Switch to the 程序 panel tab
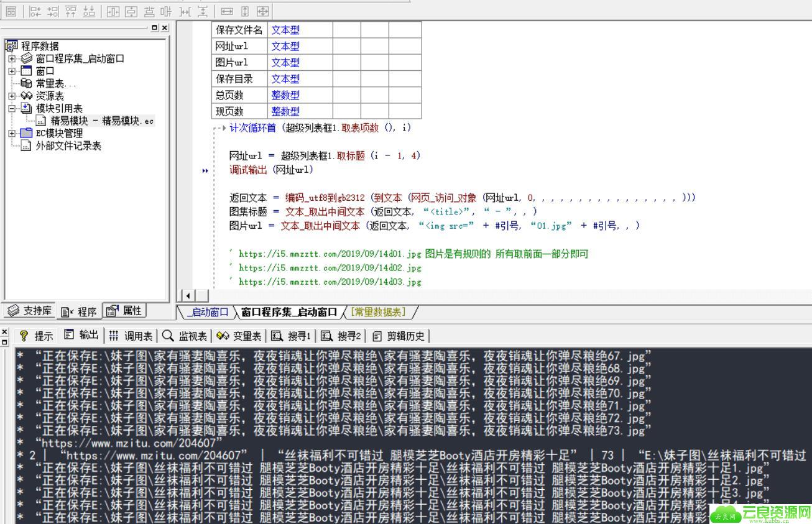 79,311
